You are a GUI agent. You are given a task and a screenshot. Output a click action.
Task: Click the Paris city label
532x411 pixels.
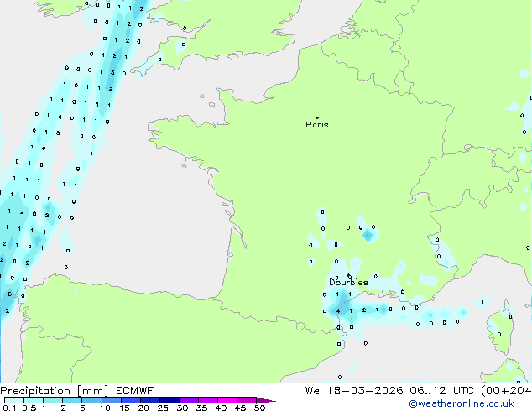click(317, 125)
